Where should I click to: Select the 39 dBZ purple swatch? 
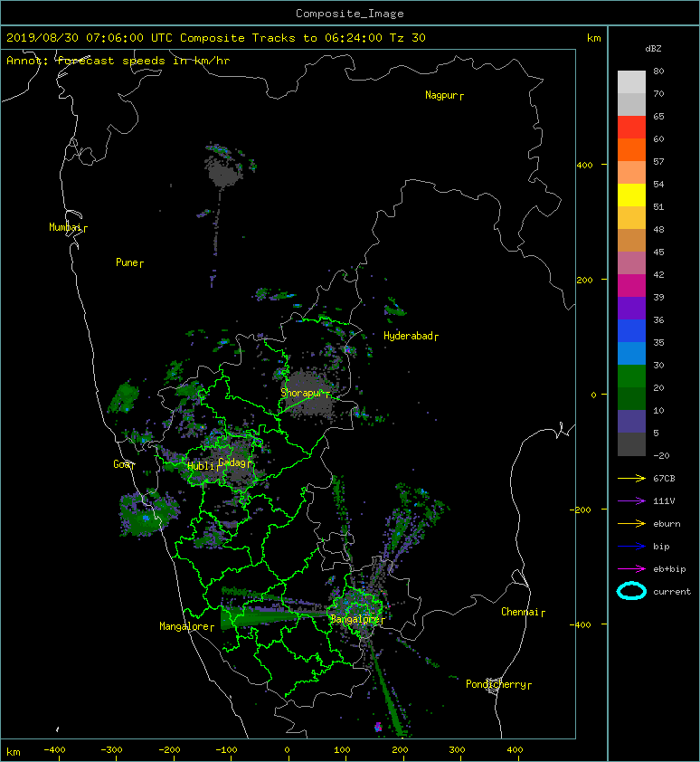click(x=631, y=308)
